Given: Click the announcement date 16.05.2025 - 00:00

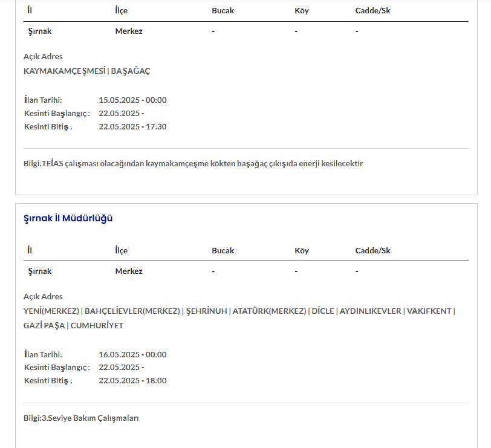Looking at the screenshot, I should 132,354.
